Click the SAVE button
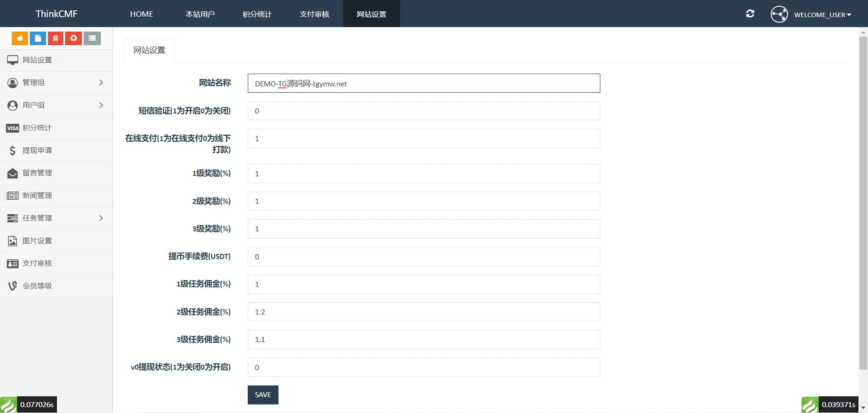Screen dimensions: 868x413 click(x=263, y=395)
